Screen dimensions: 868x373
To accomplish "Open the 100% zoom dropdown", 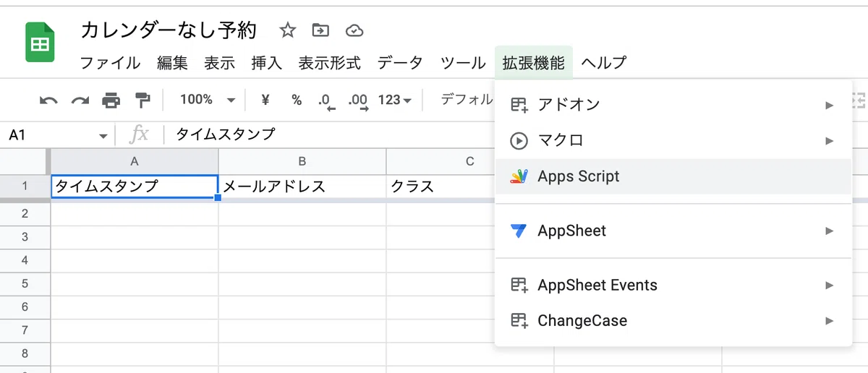I will [x=208, y=100].
